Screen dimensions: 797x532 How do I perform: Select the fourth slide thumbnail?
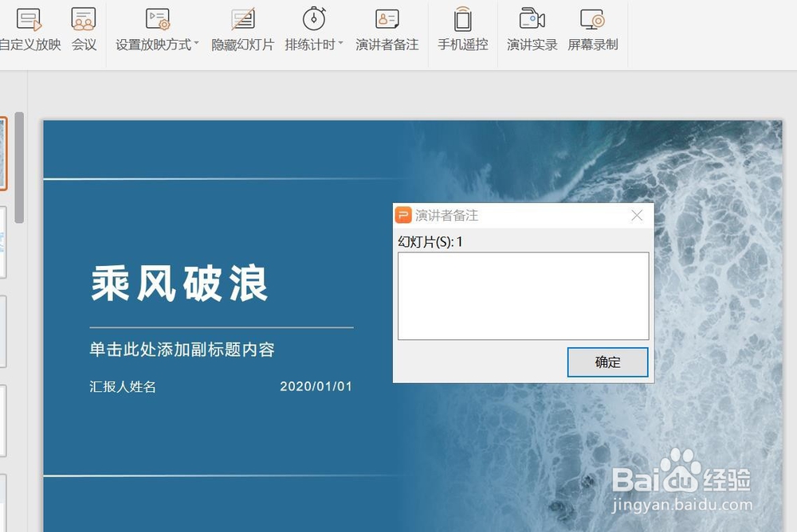3,421
